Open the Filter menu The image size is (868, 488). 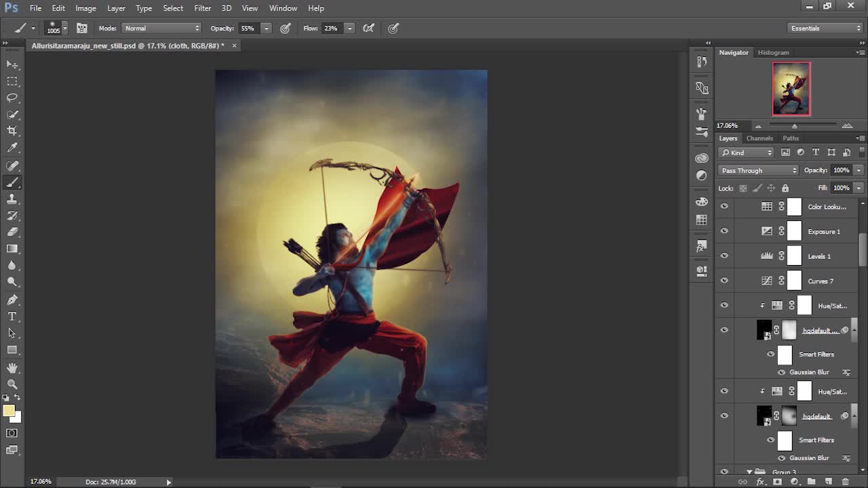[x=202, y=8]
